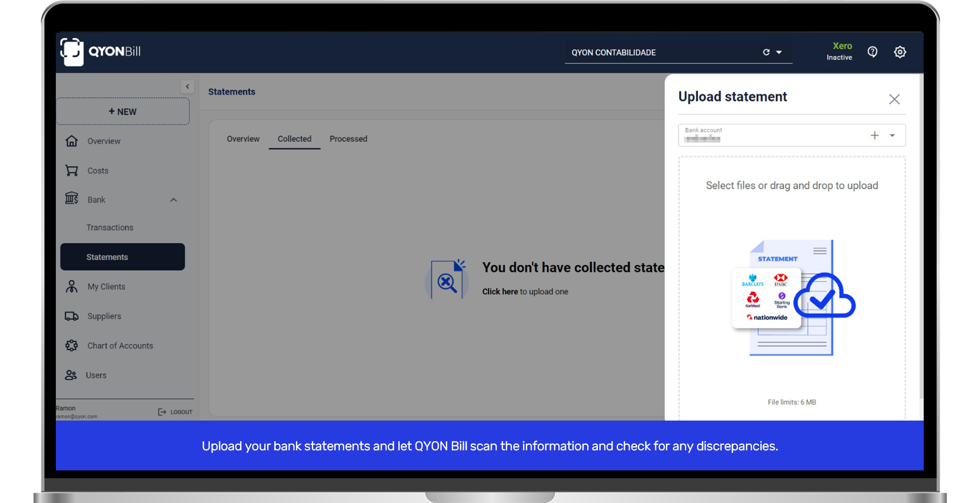Select the Costs shopping cart icon
980x503 pixels.
click(x=72, y=170)
